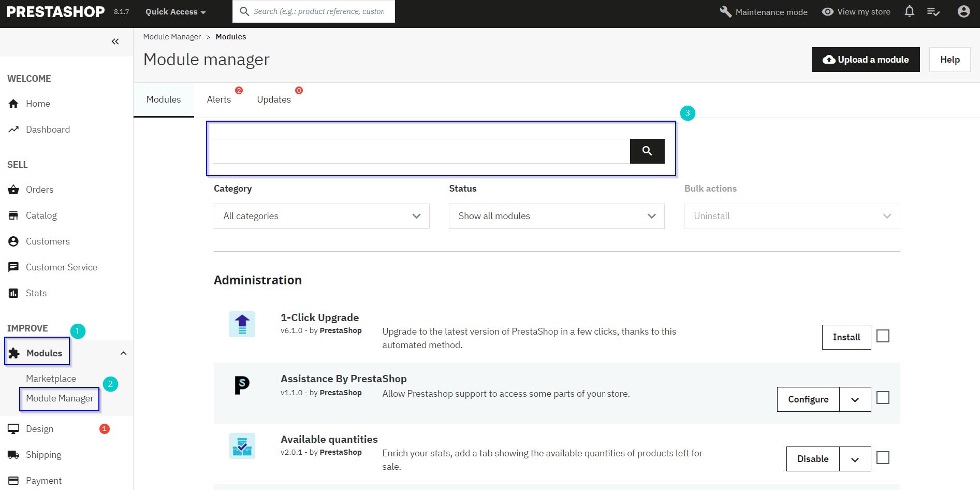Click the 1-Click Upgrade module icon
The width and height of the screenshot is (980, 490).
tap(242, 324)
